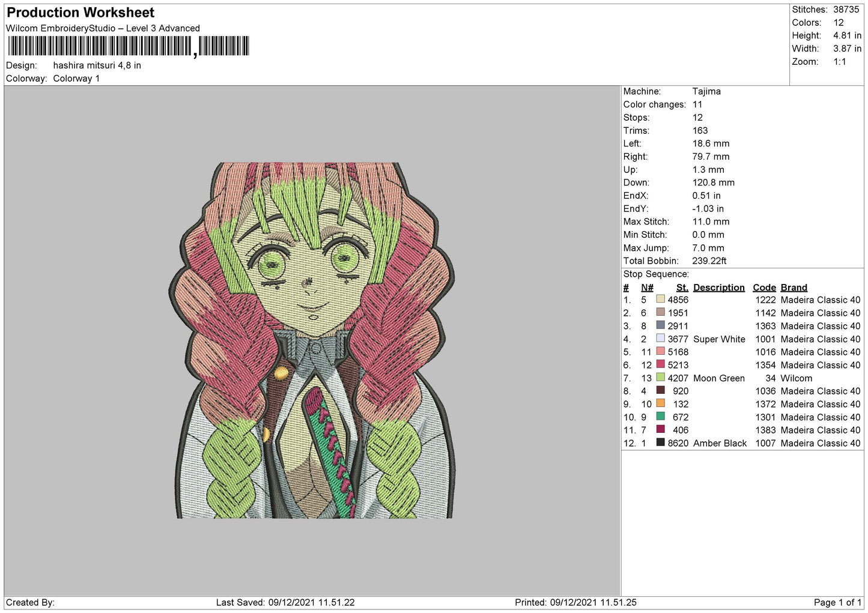Select the Colors count value

coord(839,23)
